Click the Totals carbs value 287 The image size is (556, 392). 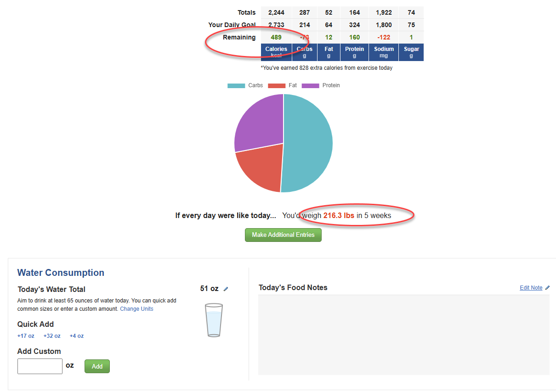pyautogui.click(x=305, y=12)
